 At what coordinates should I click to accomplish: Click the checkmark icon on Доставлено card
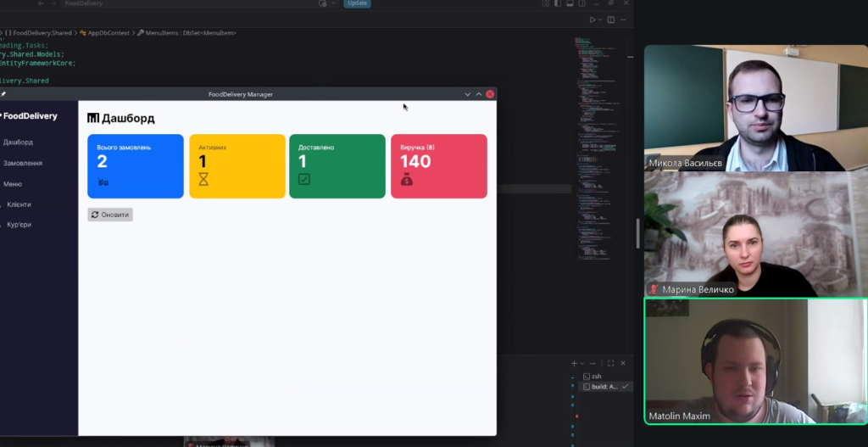tap(304, 179)
